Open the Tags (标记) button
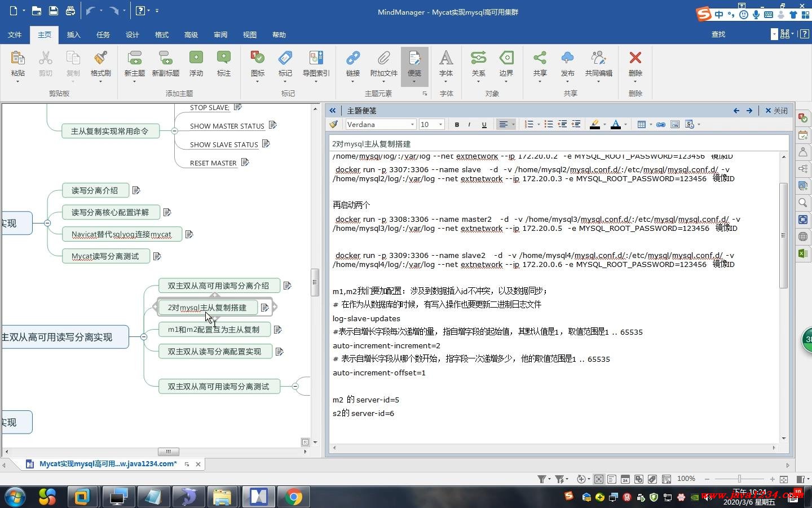 coord(285,58)
